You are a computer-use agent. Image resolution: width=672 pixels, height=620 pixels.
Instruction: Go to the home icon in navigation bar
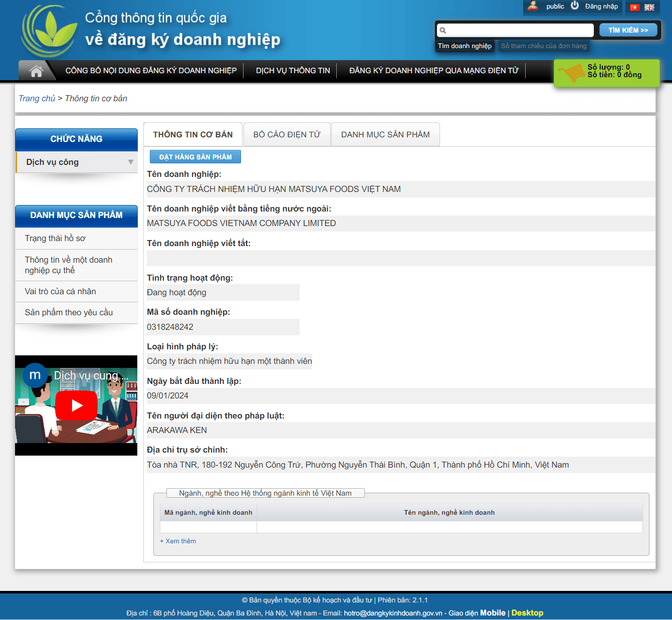[36, 71]
